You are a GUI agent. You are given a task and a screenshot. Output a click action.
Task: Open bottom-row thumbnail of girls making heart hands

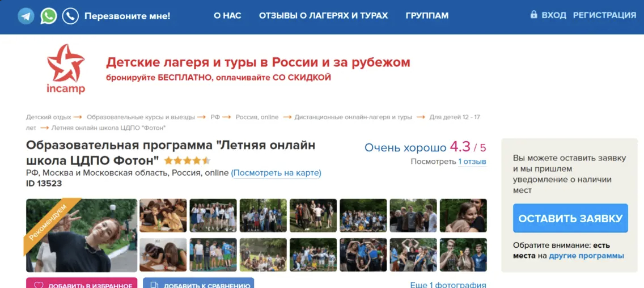point(363,255)
